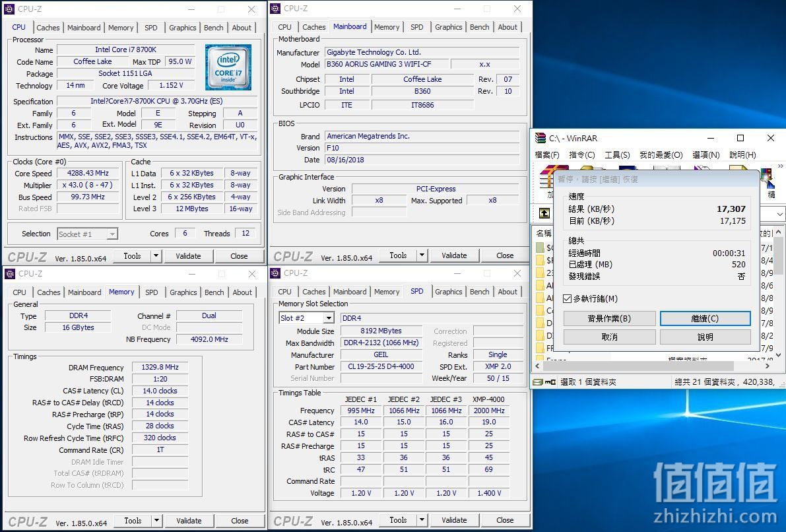Click the up-one-level folder icon in WinRAR

pyautogui.click(x=544, y=213)
